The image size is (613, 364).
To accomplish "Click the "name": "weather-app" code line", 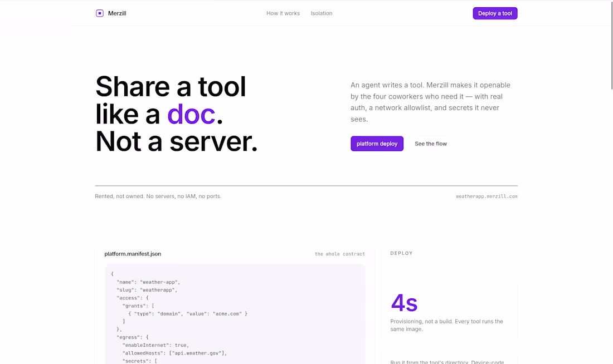I will click(148, 282).
